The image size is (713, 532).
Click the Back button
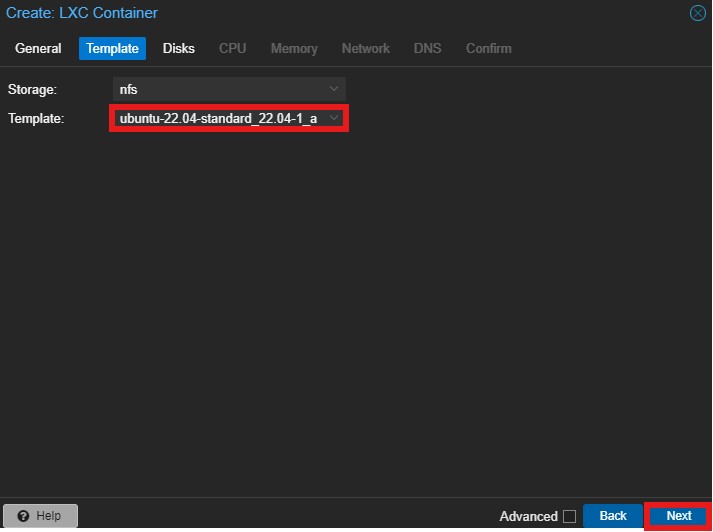coord(612,516)
